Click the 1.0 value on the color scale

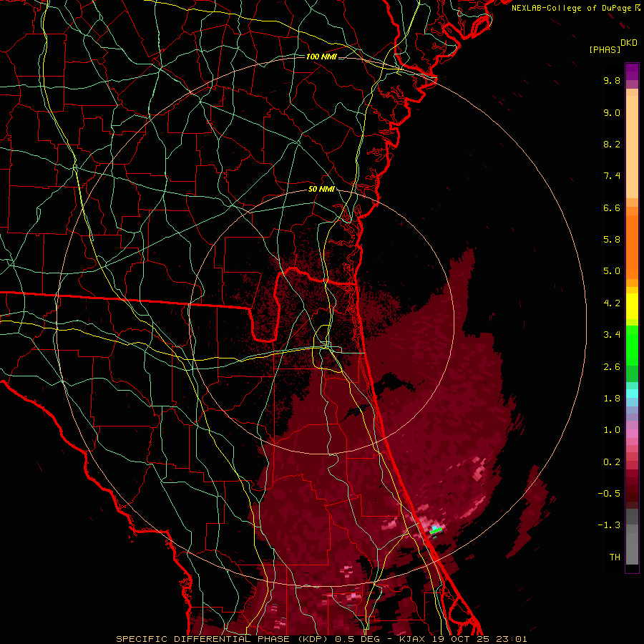612,430
